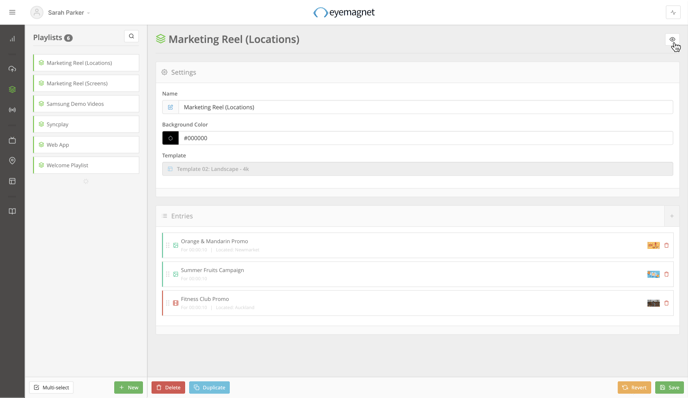Screen dimensions: 688x398
Task: Enable Multi-select mode
Action: 51,387
